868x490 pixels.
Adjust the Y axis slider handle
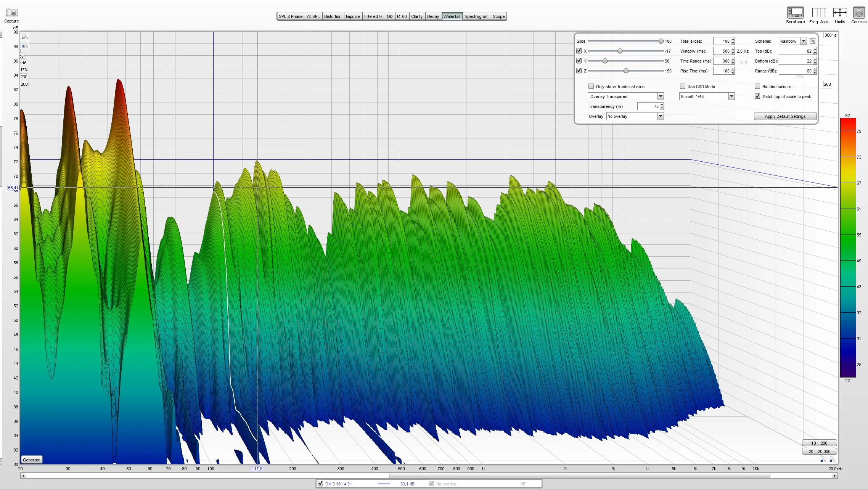pyautogui.click(x=605, y=61)
